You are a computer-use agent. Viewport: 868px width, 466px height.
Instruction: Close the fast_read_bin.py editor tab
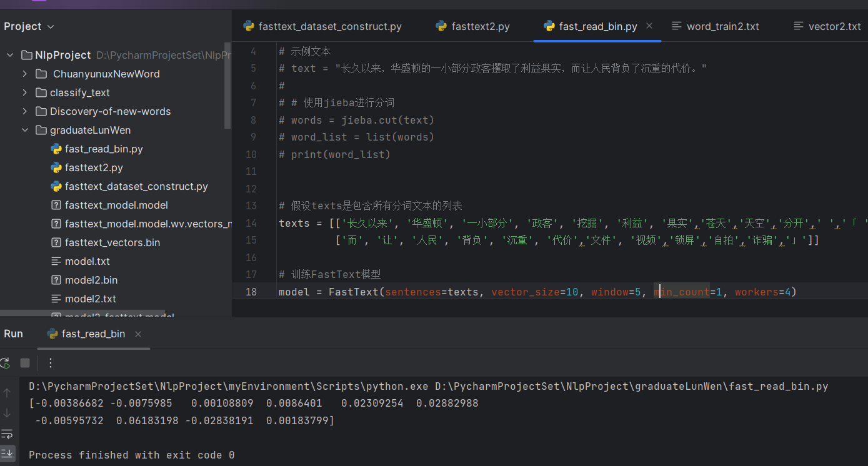(x=649, y=26)
